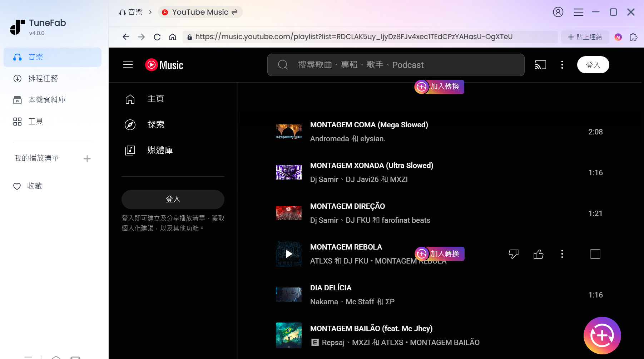Click the floating convert button bottom right
The height and width of the screenshot is (359, 644).
(x=602, y=335)
